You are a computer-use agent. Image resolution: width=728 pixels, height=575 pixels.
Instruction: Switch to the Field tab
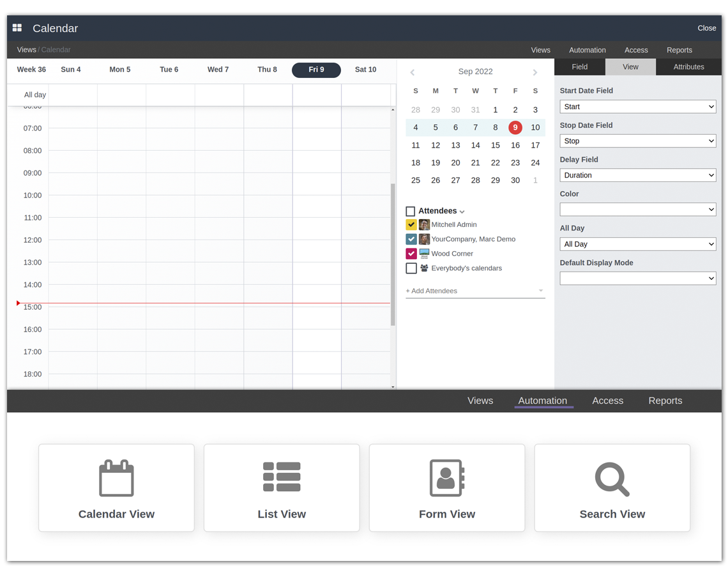click(x=579, y=67)
